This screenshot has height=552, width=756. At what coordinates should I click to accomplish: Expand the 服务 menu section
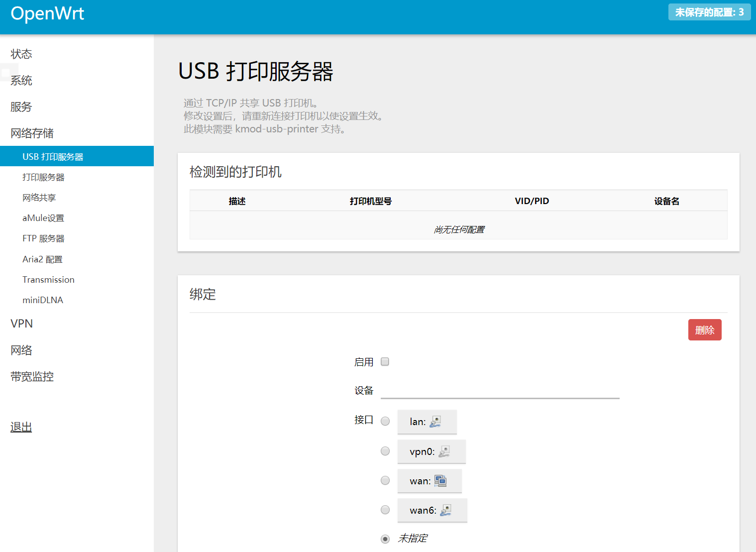[21, 107]
